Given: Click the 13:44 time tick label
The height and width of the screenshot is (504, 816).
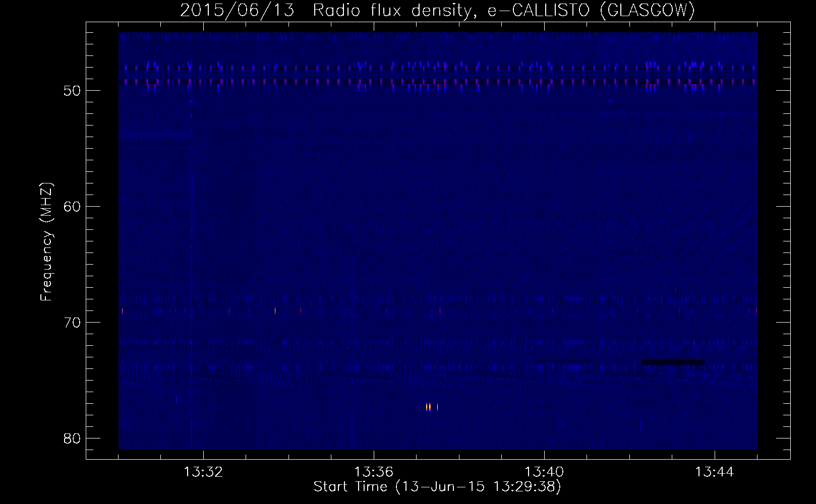Looking at the screenshot, I should coord(715,472).
